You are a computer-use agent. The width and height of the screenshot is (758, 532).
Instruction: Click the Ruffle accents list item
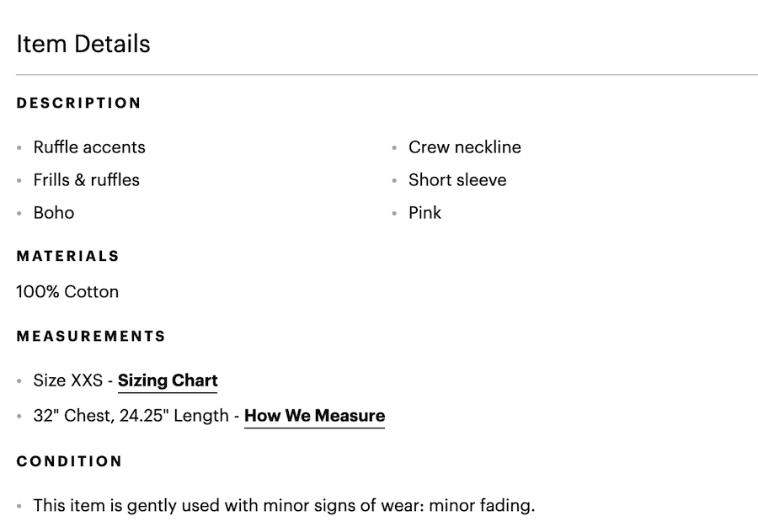coord(89,147)
